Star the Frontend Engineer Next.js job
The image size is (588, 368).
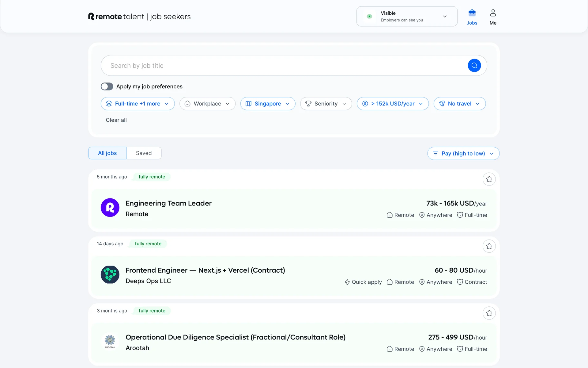(489, 246)
